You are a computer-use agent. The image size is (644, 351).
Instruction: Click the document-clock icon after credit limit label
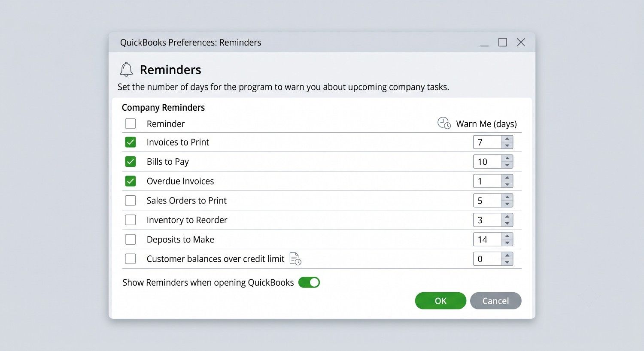(x=295, y=259)
